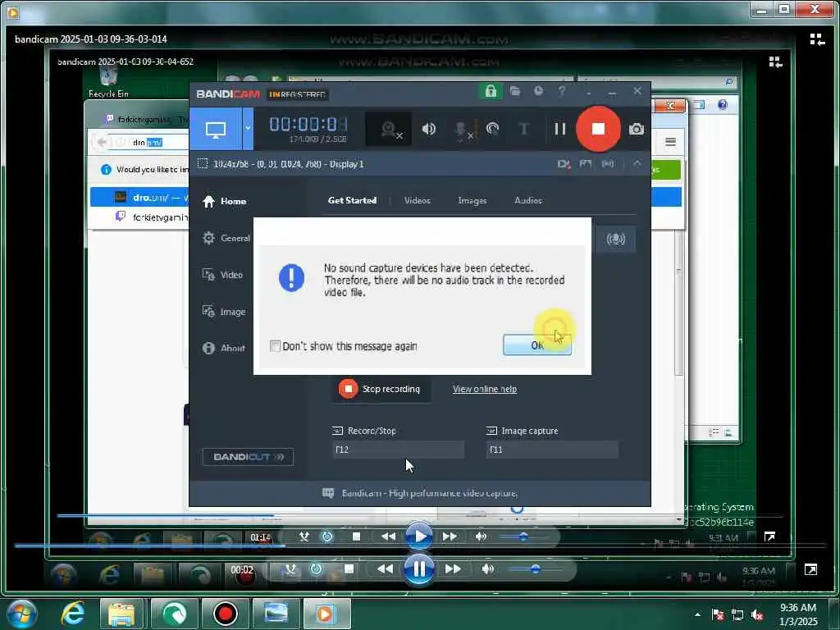Open File Explorer from the taskbar
Screen dimensions: 840x630
121,614
